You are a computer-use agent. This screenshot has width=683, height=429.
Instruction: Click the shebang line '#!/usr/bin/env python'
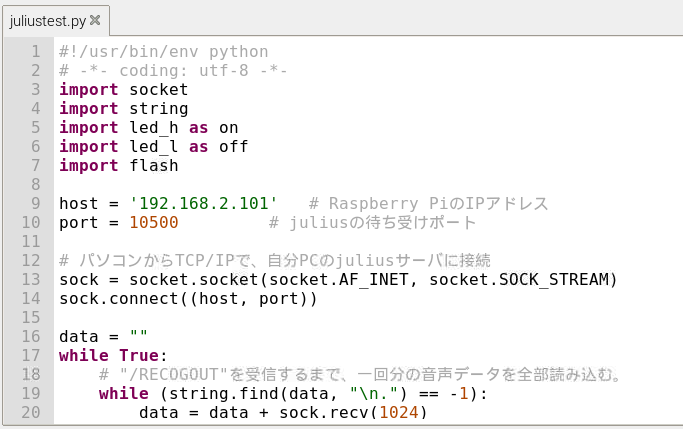(x=164, y=52)
